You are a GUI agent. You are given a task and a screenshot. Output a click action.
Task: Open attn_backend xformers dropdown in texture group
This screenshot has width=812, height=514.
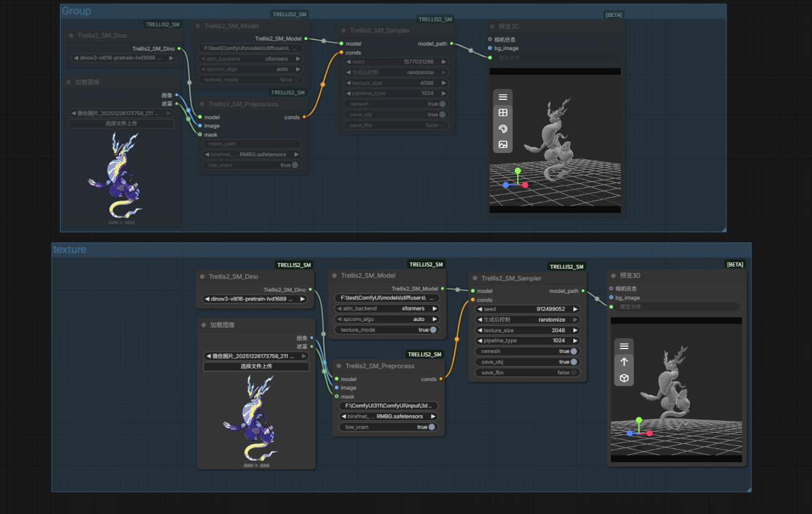[387, 309]
